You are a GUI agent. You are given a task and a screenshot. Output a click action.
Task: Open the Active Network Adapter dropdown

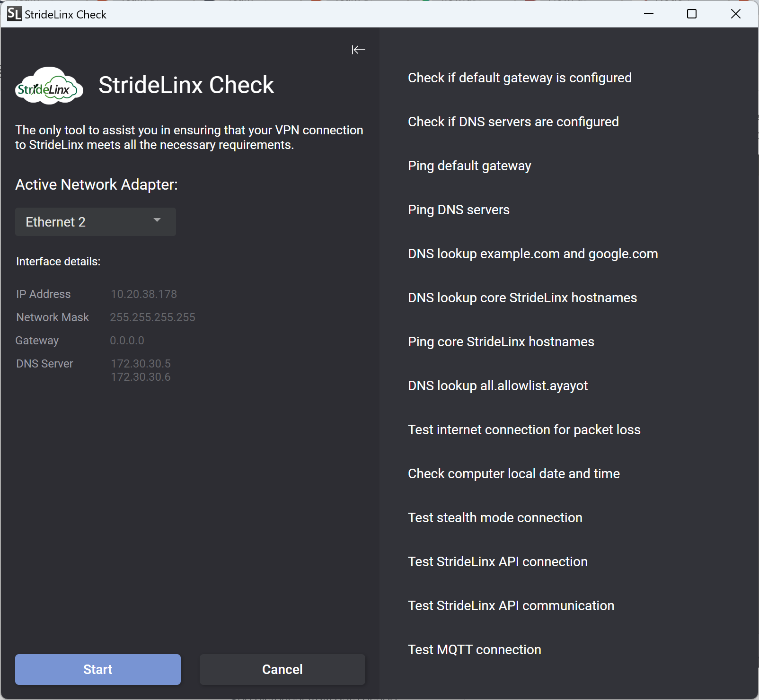pyautogui.click(x=96, y=222)
